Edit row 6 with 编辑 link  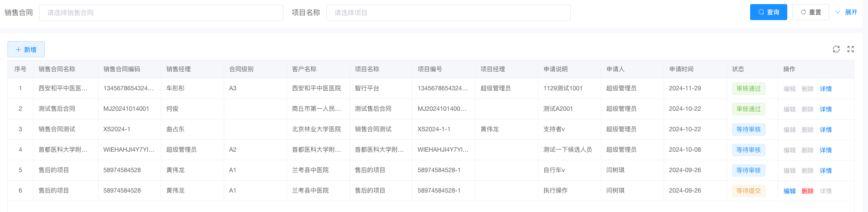pos(789,191)
